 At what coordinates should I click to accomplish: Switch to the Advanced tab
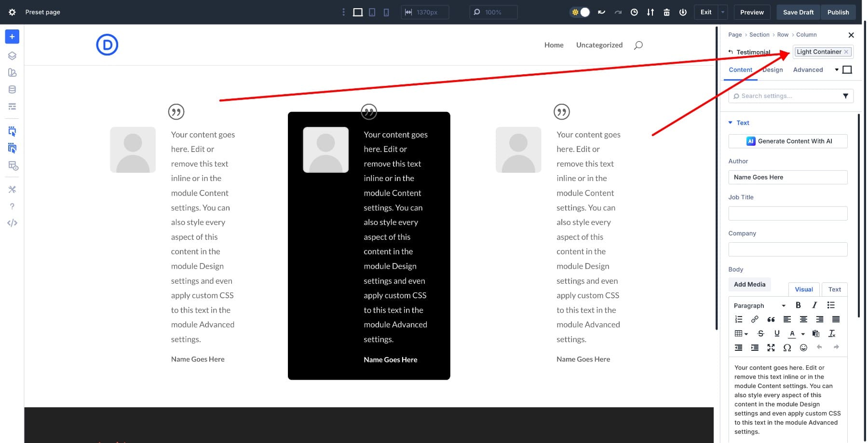(x=808, y=69)
